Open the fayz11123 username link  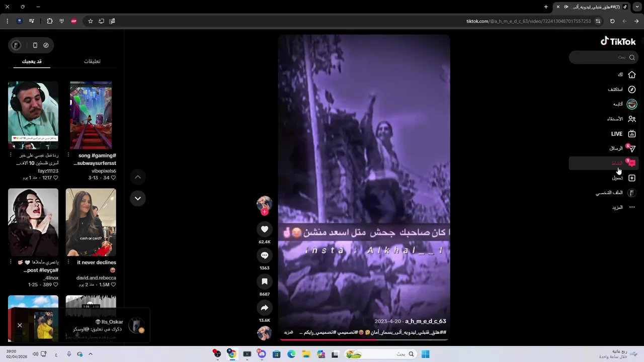48,171
